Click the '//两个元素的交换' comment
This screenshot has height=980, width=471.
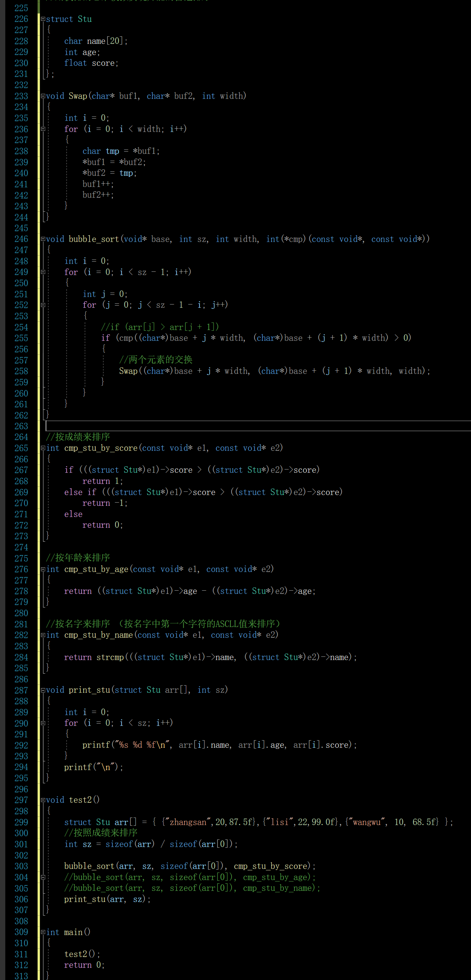pos(156,360)
